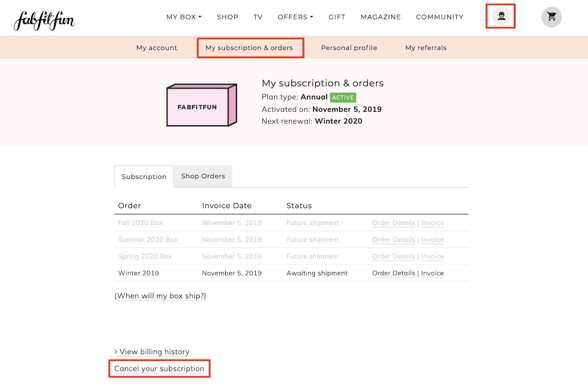
Task: Click the Annual plan type text
Action: (314, 97)
